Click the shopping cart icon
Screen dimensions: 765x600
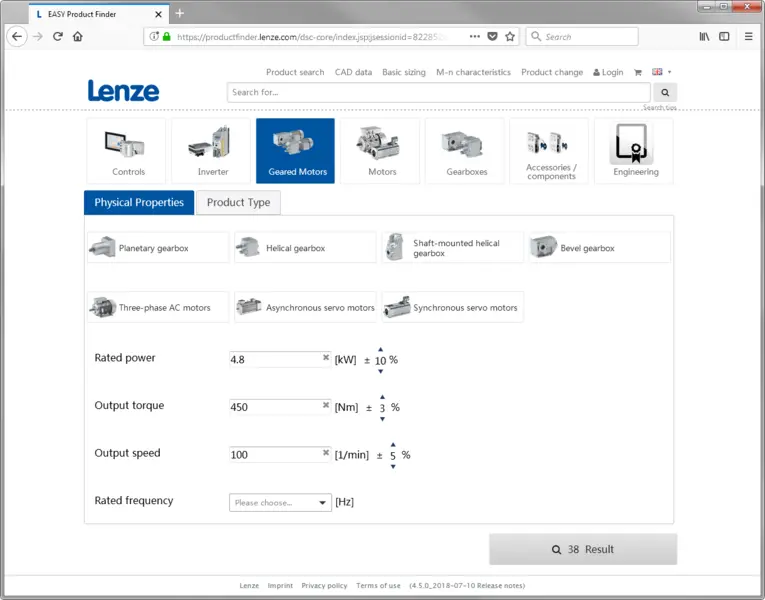[637, 72]
